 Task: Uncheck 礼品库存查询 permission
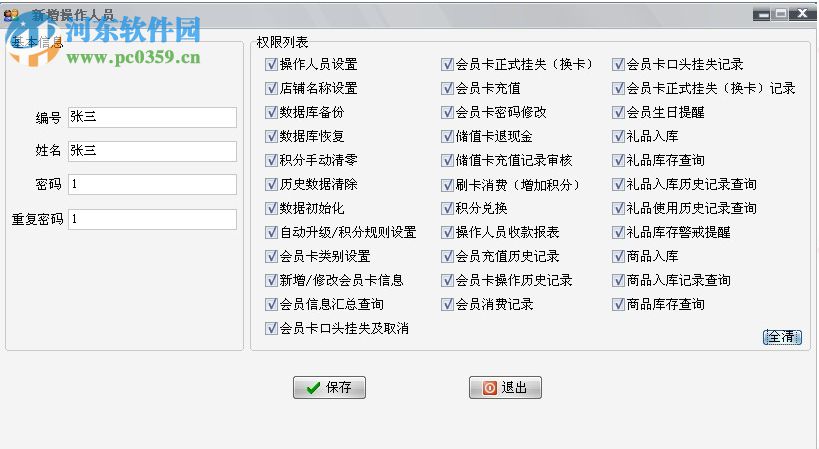click(x=618, y=160)
